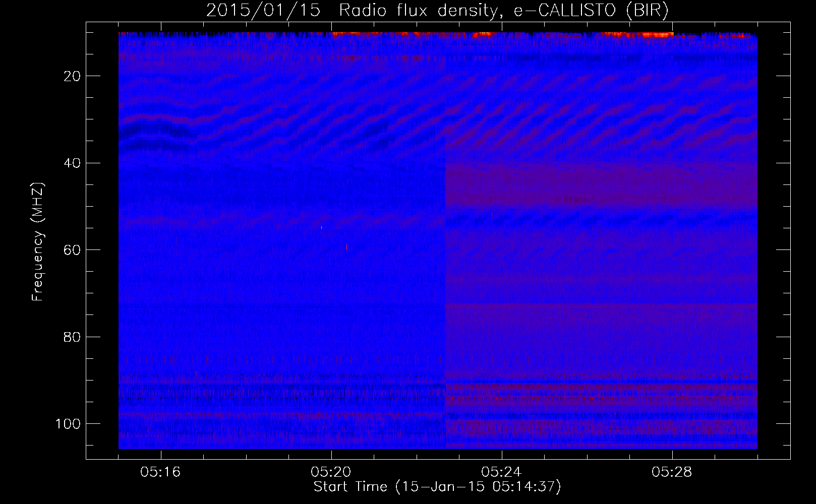
Task: Click the 60 frequency tick label
Action: [x=73, y=250]
